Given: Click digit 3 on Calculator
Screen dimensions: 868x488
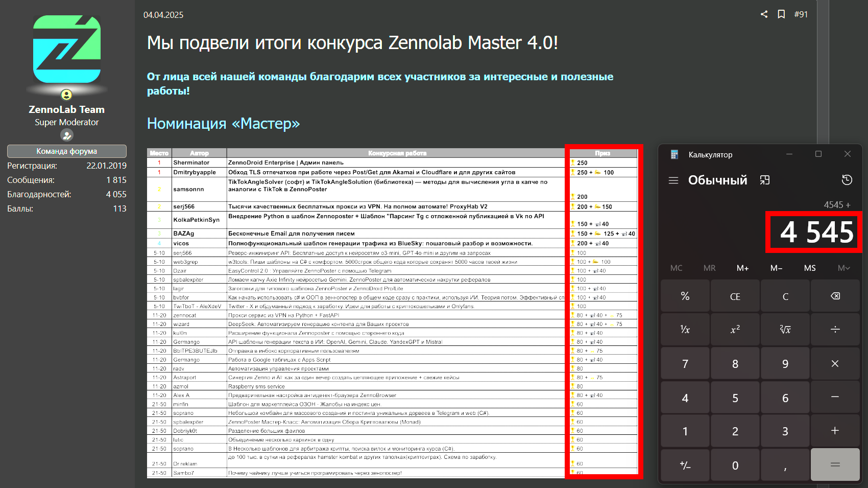Looking at the screenshot, I should point(785,431).
